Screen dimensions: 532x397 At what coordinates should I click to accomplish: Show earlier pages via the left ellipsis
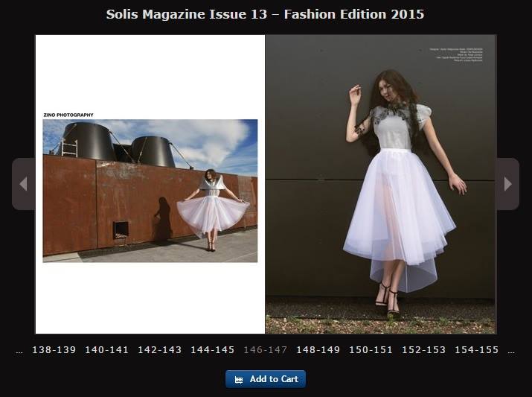point(19,351)
